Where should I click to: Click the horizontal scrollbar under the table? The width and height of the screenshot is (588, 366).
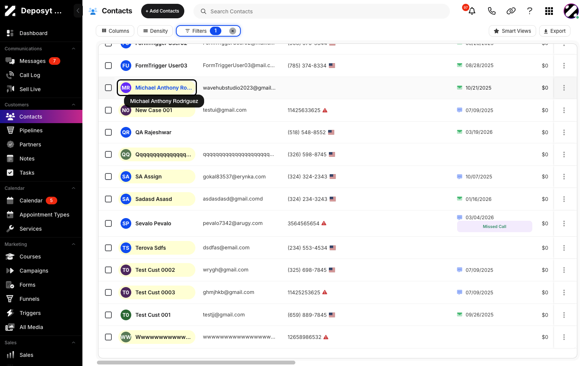tap(196, 363)
